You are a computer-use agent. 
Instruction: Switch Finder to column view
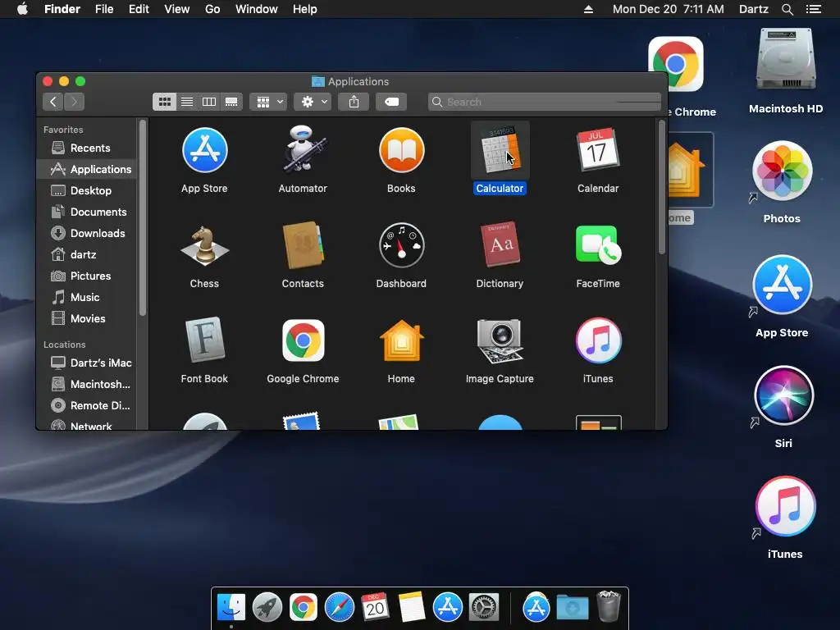tap(209, 102)
